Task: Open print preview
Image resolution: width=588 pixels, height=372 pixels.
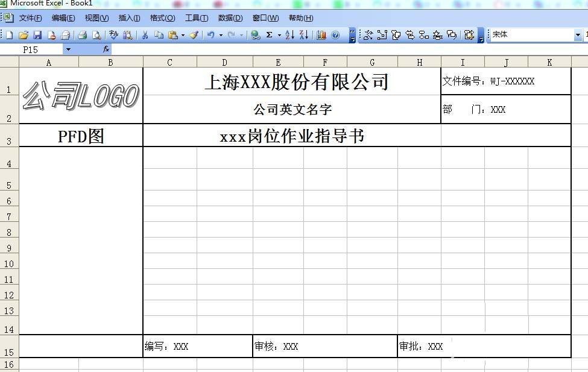Action: point(96,34)
